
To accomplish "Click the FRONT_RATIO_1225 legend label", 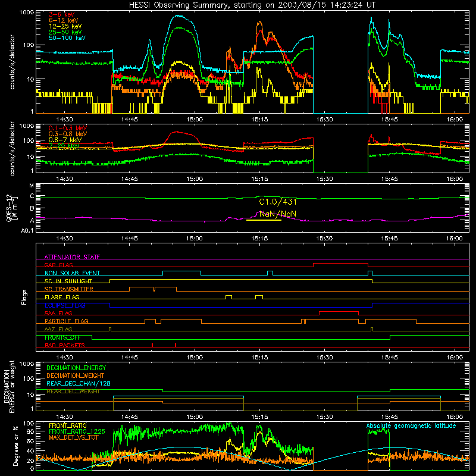I will click(x=77, y=431).
